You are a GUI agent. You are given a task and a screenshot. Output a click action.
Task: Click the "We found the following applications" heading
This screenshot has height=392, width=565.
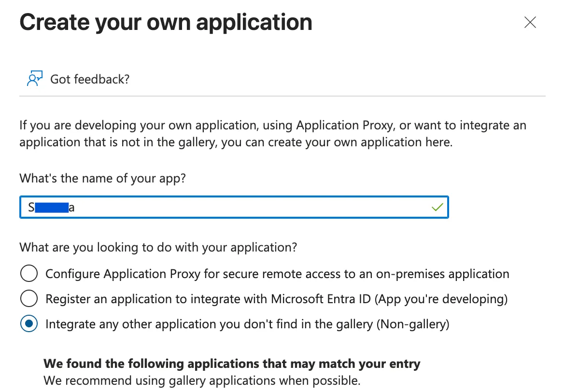pos(232,364)
